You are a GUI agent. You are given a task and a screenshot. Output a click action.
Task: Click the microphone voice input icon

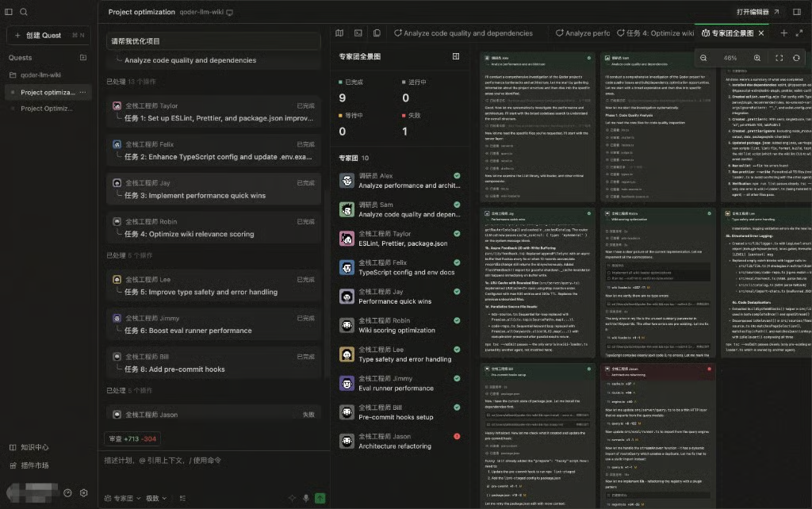(x=306, y=498)
